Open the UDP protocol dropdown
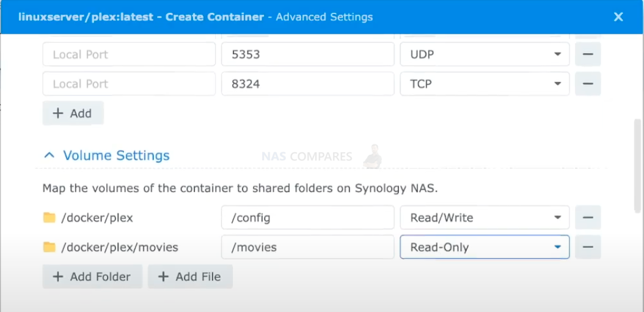This screenshot has height=312, width=644. (x=485, y=54)
